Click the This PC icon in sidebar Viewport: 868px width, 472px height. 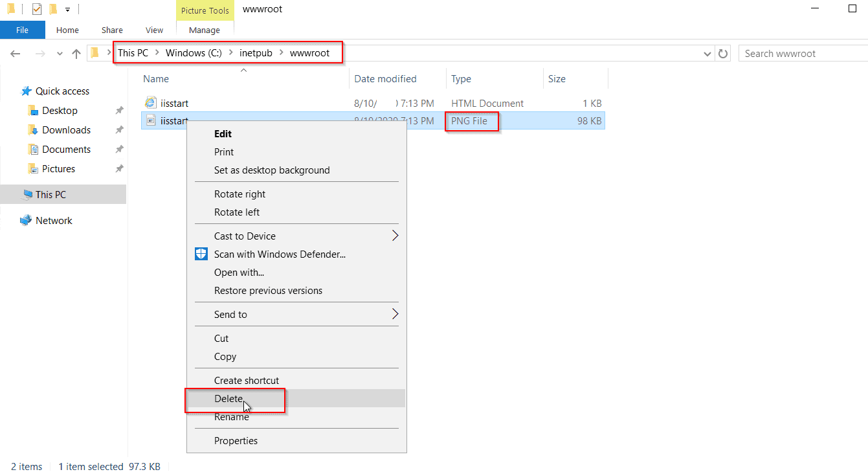[27, 194]
